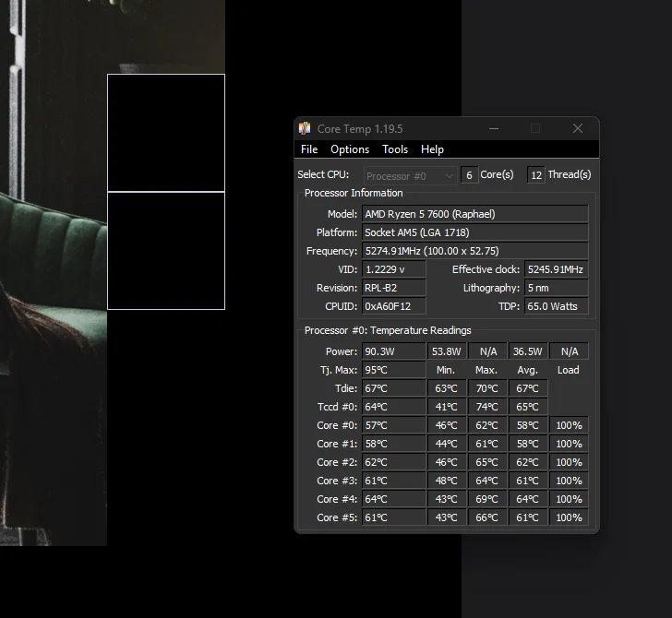This screenshot has height=618, width=672.
Task: Open the Help menu
Action: coord(432,149)
